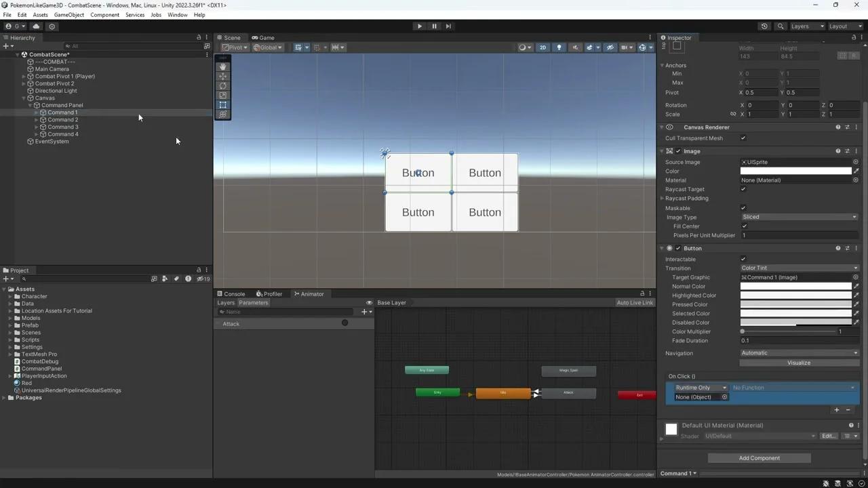Enter Play mode with the Play button
Image resolution: width=868 pixels, height=488 pixels.
click(420, 26)
